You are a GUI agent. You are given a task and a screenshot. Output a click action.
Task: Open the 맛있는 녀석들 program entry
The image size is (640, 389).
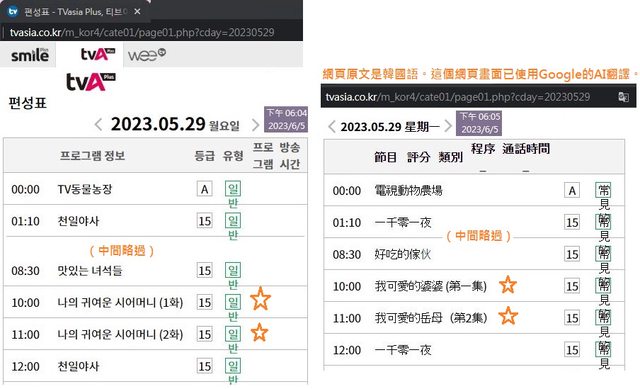pos(90,271)
